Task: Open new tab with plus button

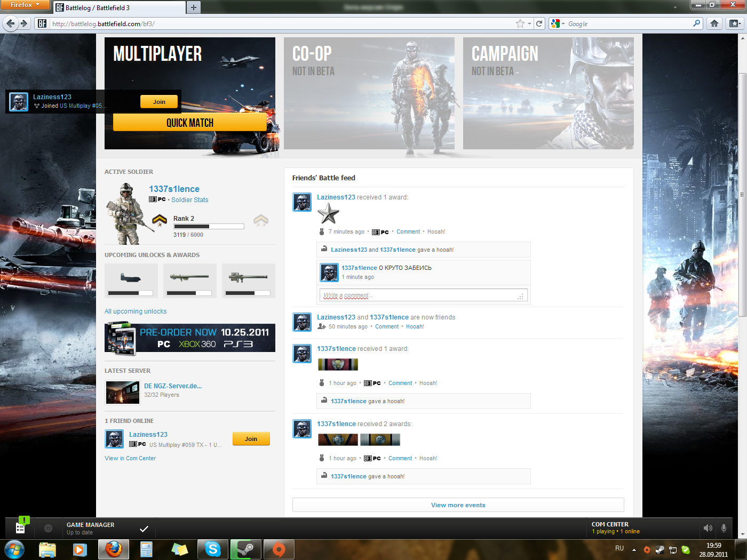Action: pyautogui.click(x=194, y=7)
